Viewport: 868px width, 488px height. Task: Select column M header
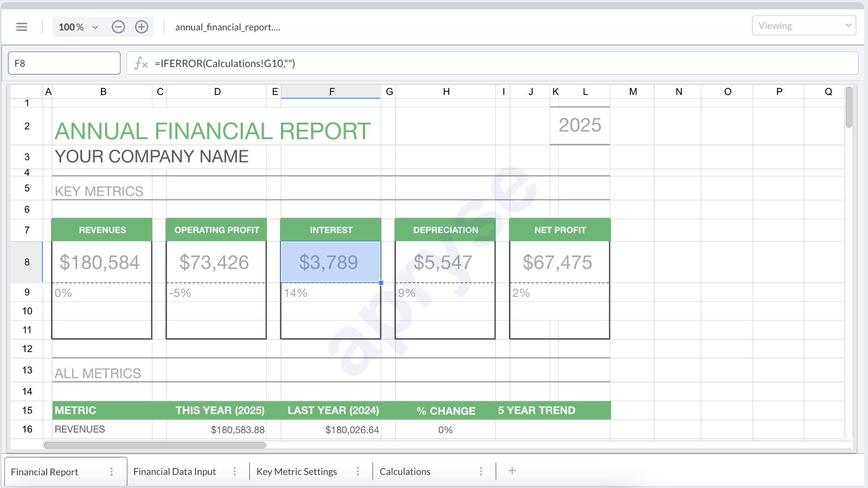pyautogui.click(x=633, y=92)
